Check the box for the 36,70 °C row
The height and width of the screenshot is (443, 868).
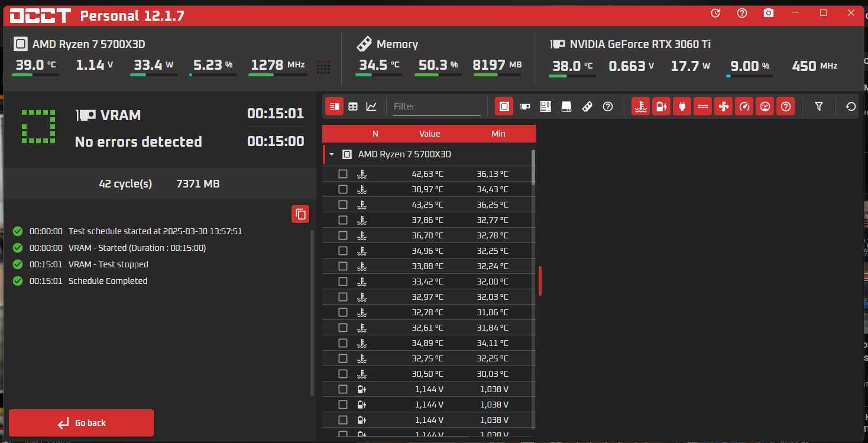pyautogui.click(x=343, y=235)
